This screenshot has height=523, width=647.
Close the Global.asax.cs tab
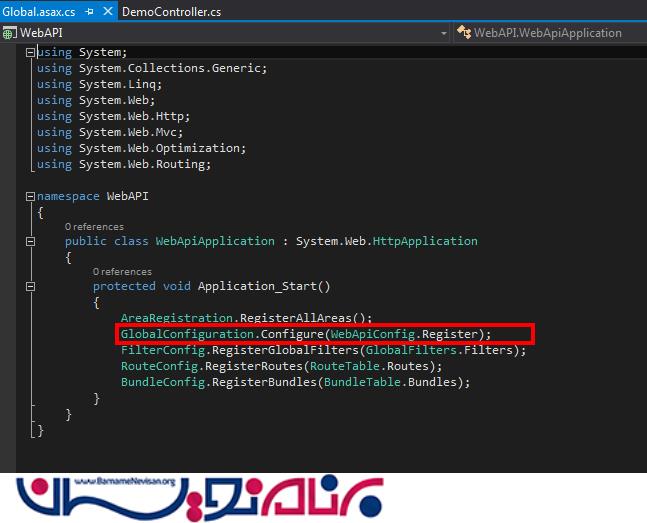[x=108, y=11]
